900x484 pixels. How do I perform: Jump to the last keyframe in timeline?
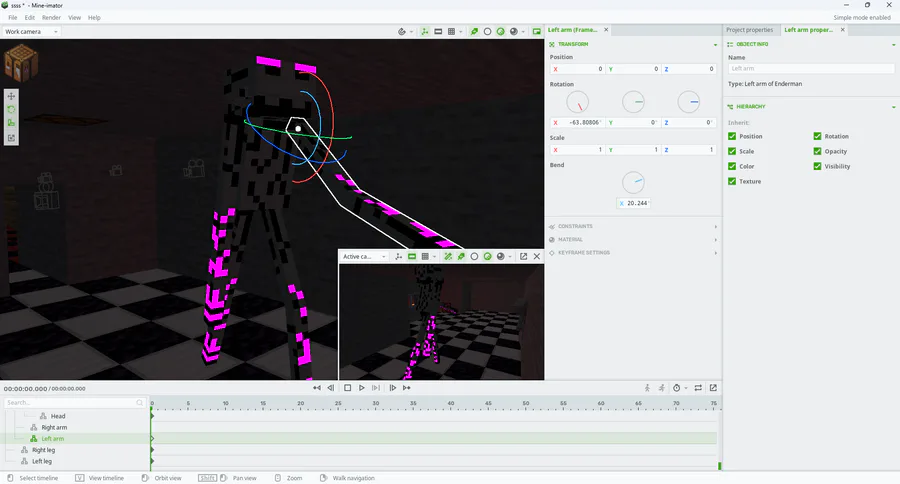(x=407, y=388)
